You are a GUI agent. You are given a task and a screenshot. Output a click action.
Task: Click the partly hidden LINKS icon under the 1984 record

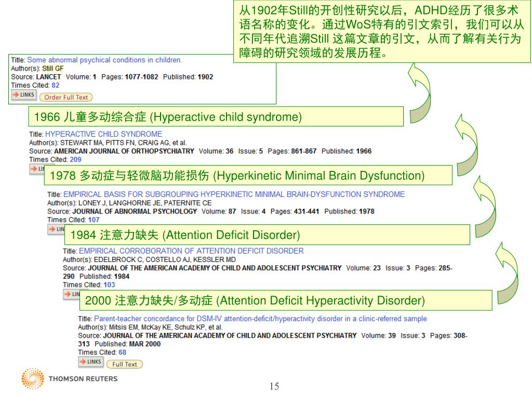(71, 294)
